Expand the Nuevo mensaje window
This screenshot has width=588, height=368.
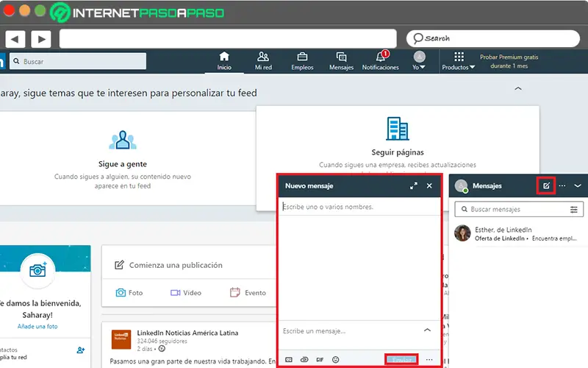(414, 186)
